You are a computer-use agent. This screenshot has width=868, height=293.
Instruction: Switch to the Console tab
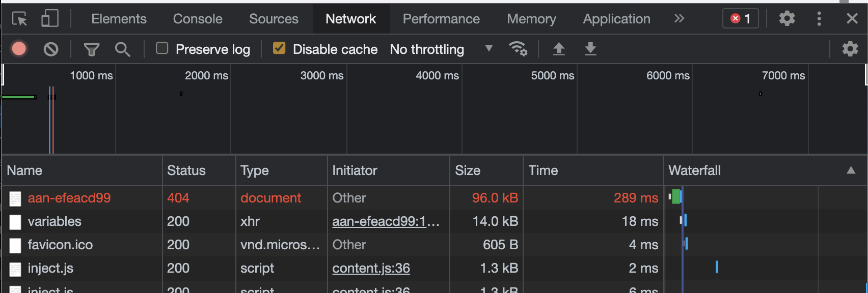point(198,19)
